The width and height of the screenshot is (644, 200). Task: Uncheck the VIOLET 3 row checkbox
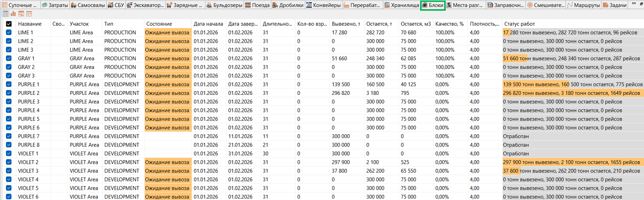click(x=9, y=171)
